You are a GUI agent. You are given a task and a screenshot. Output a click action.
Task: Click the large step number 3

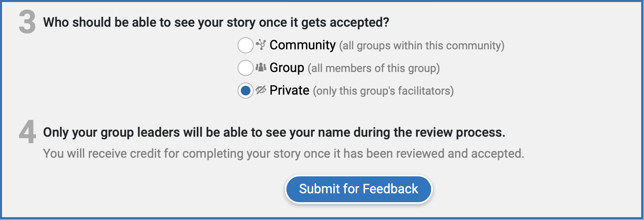(27, 23)
